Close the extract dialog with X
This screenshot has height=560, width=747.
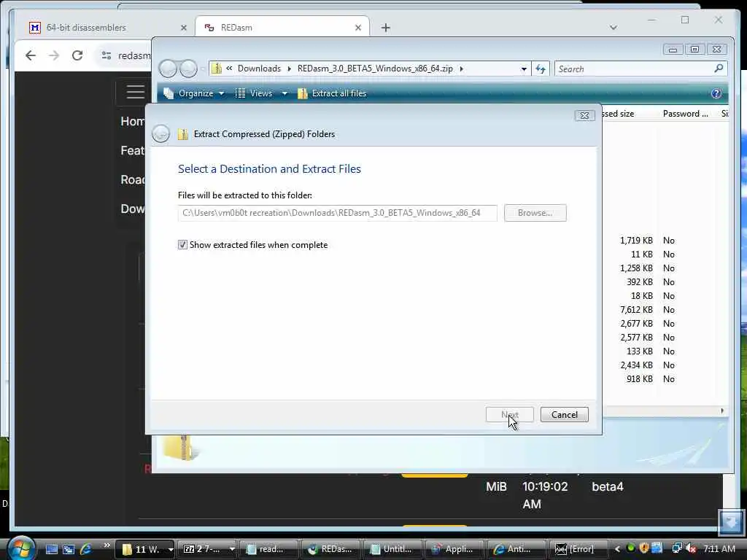point(584,116)
